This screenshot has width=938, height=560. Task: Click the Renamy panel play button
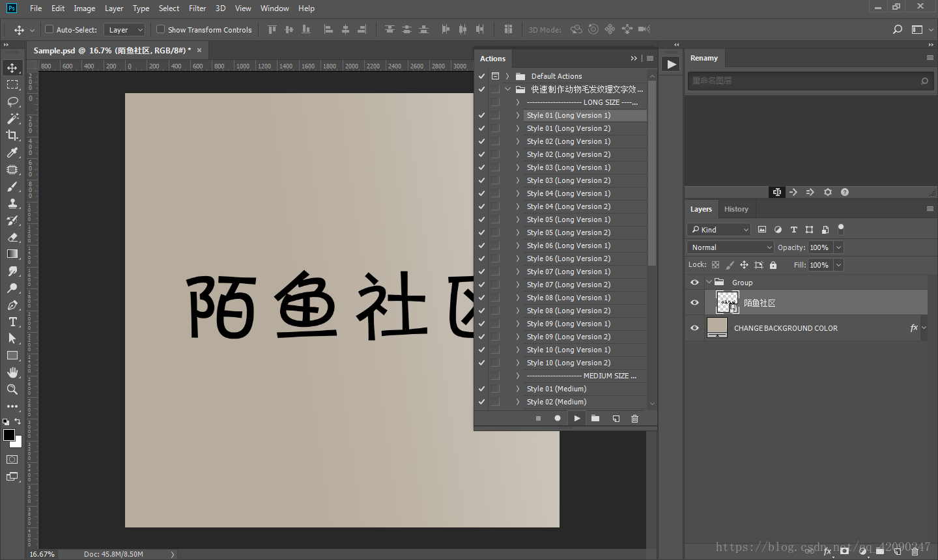671,64
